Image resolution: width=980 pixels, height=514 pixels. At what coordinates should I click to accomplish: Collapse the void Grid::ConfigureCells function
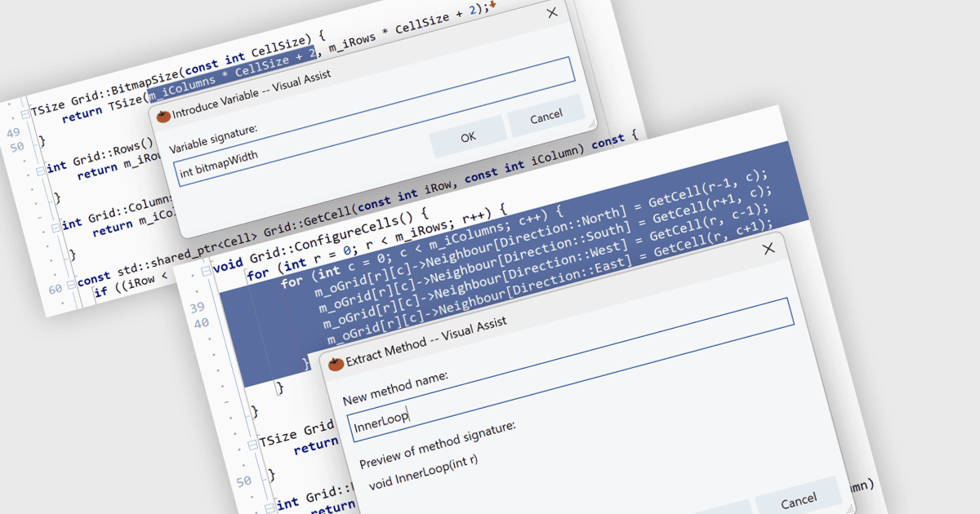point(204,270)
